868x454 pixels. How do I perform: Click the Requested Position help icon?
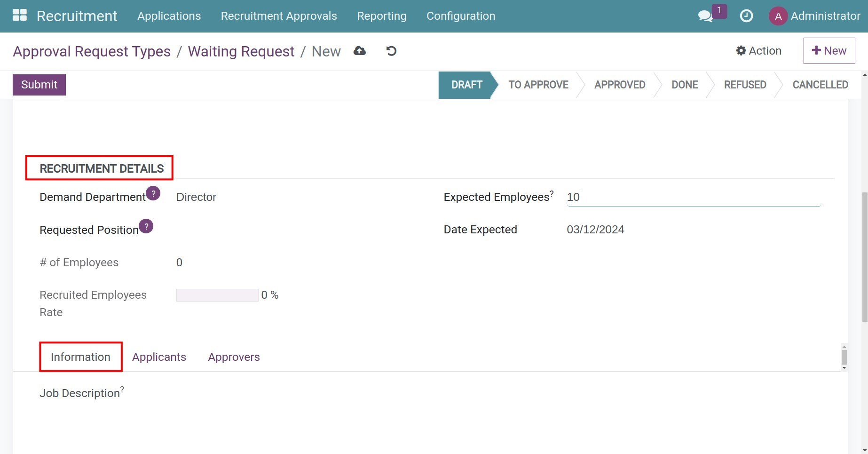[146, 226]
